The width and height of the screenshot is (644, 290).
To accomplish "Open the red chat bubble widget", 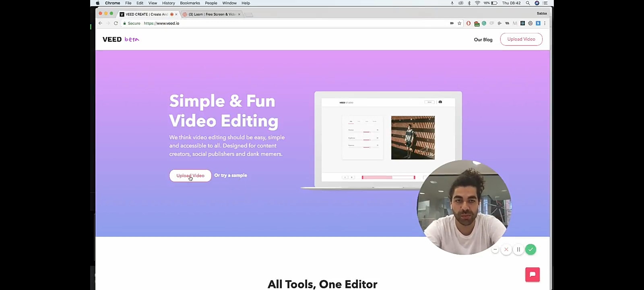I will (x=533, y=274).
